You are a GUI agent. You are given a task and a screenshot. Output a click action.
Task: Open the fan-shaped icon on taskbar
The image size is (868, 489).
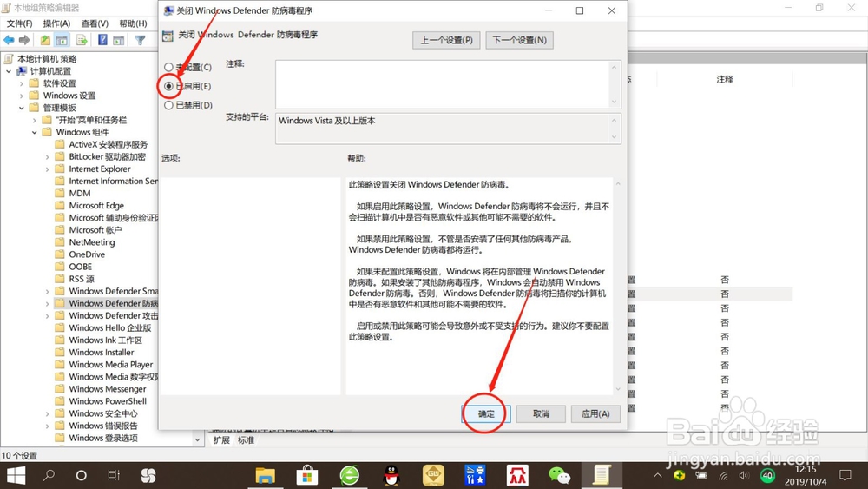(148, 475)
